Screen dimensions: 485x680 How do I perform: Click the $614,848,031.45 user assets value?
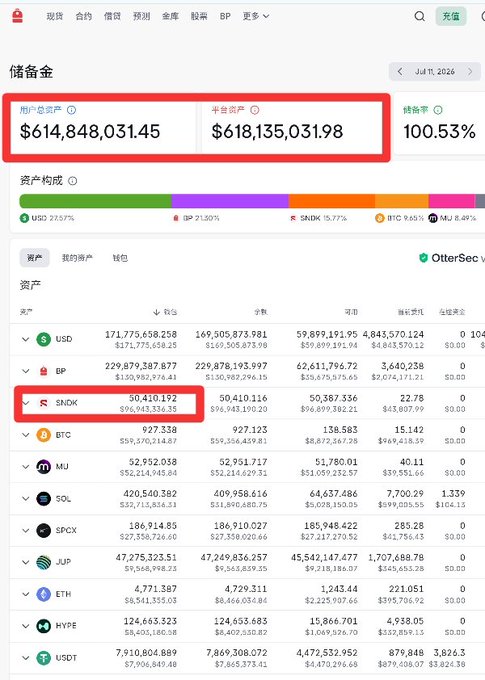(90, 131)
